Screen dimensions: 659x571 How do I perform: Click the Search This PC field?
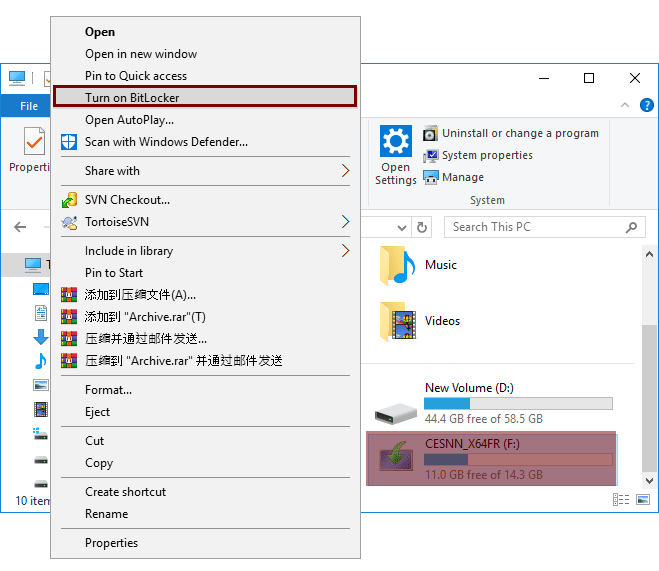[544, 227]
